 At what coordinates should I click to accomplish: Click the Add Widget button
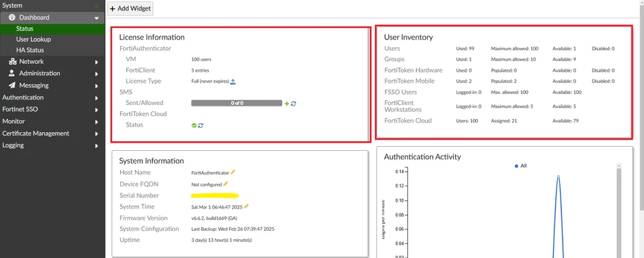tap(130, 8)
